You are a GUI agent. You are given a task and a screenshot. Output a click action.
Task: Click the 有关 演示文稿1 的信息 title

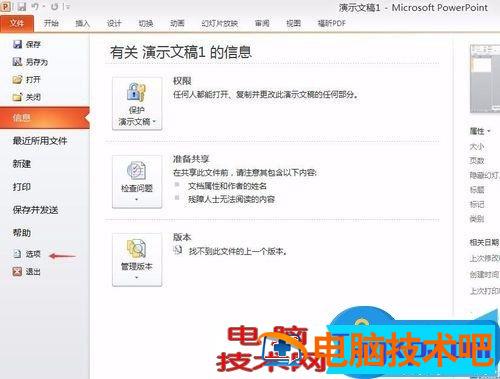181,52
